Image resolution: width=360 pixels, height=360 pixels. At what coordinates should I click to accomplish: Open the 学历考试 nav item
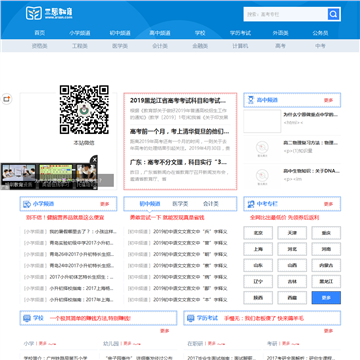[240, 33]
